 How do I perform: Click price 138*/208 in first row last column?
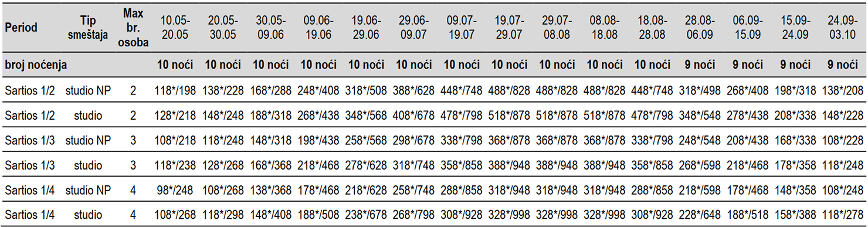click(842, 90)
